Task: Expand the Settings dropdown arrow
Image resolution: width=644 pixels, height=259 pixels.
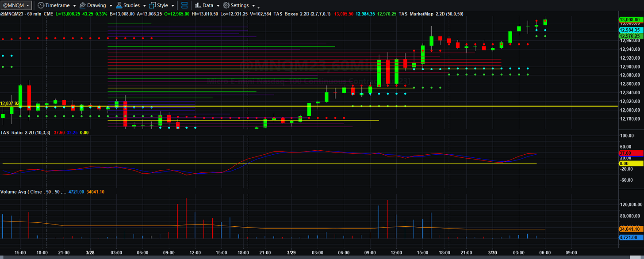Action: 253,6
